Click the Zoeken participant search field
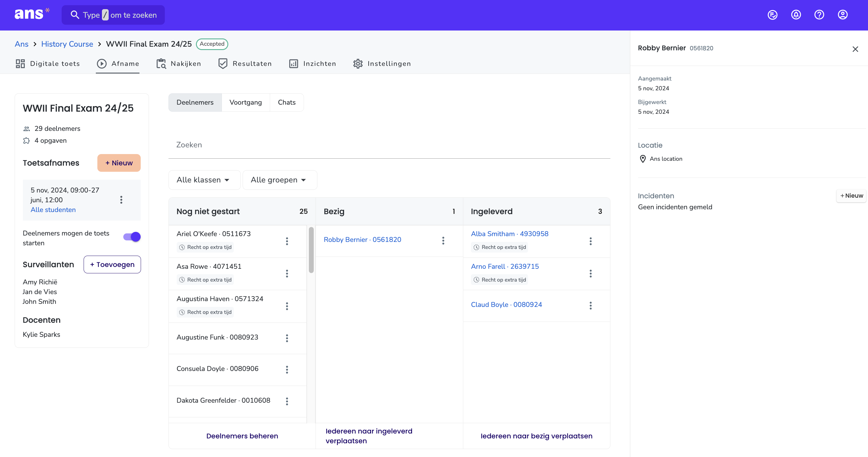Viewport: 868px width, 457px height. tap(389, 145)
